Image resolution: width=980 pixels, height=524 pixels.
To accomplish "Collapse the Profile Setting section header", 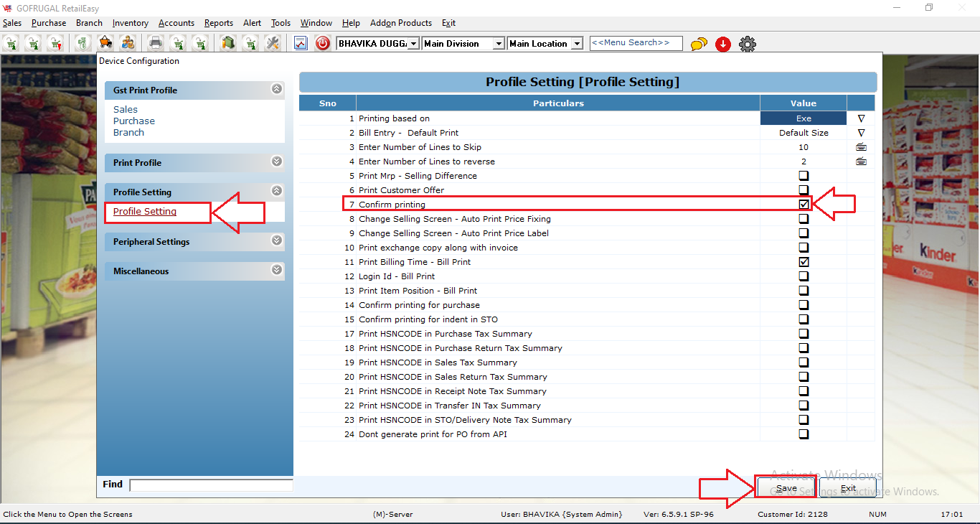I will (x=277, y=191).
